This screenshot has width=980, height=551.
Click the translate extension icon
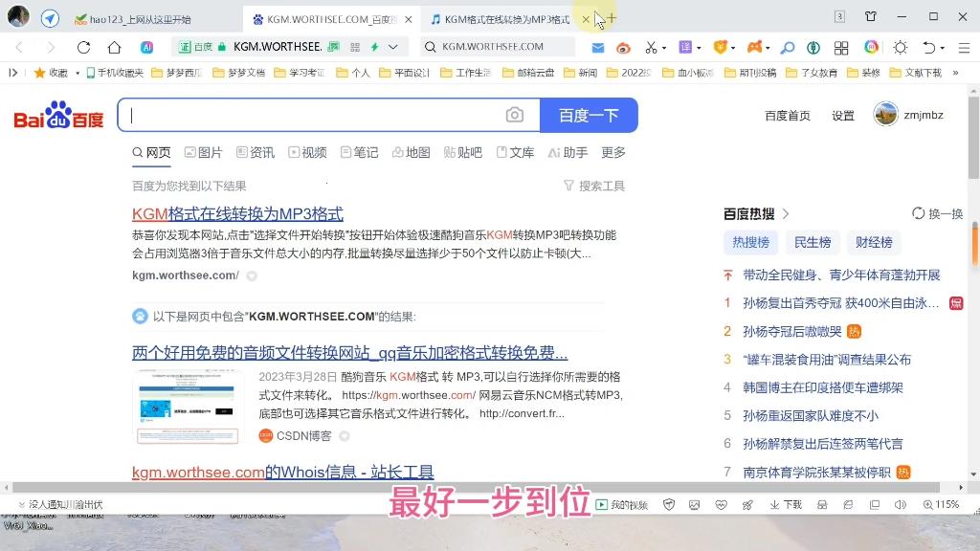pos(685,47)
